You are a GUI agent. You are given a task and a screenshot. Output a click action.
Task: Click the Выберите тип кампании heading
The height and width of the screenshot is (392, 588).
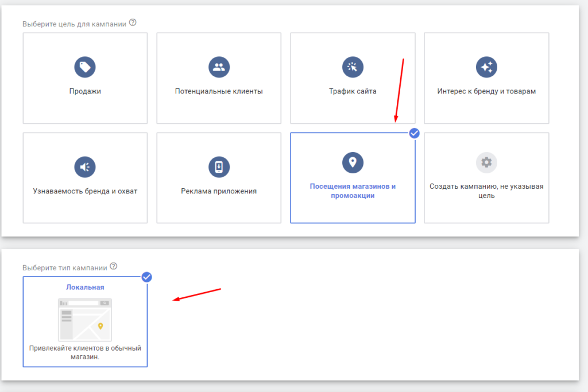tap(64, 267)
